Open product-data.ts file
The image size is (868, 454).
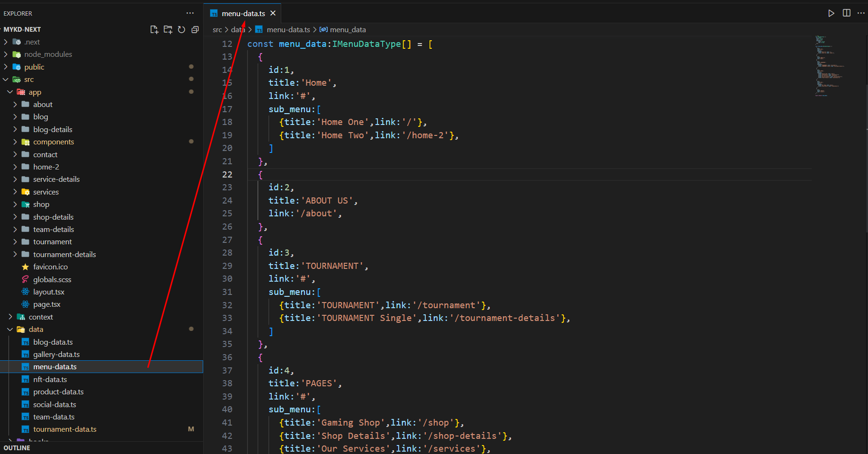[x=101, y=392]
